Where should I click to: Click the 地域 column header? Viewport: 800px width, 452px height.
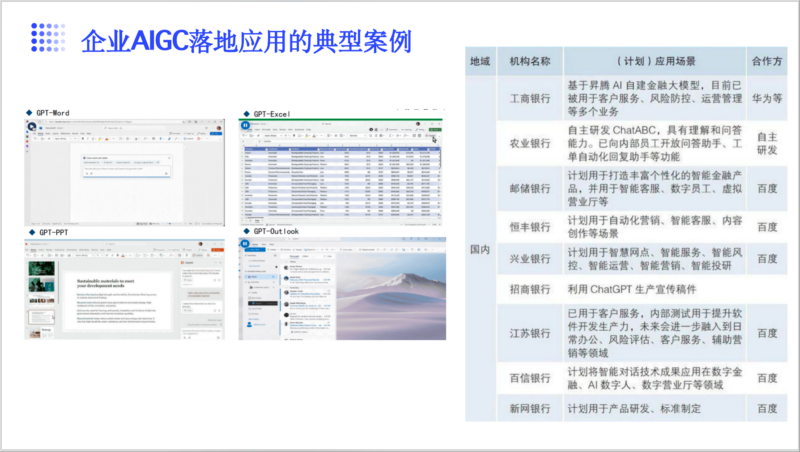(x=480, y=61)
